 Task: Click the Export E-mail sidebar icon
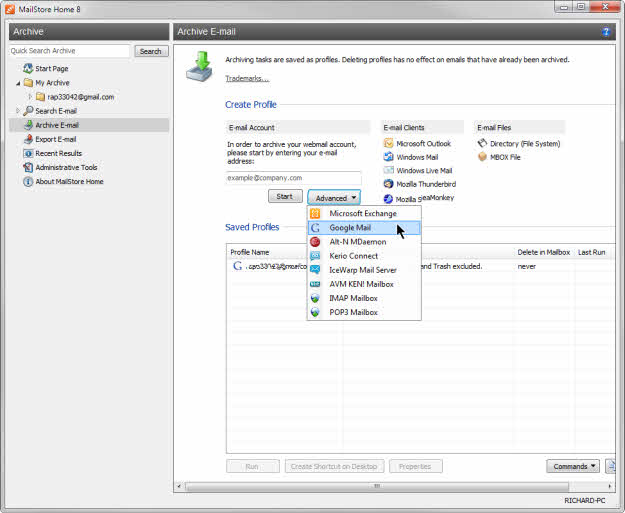pyautogui.click(x=28, y=139)
